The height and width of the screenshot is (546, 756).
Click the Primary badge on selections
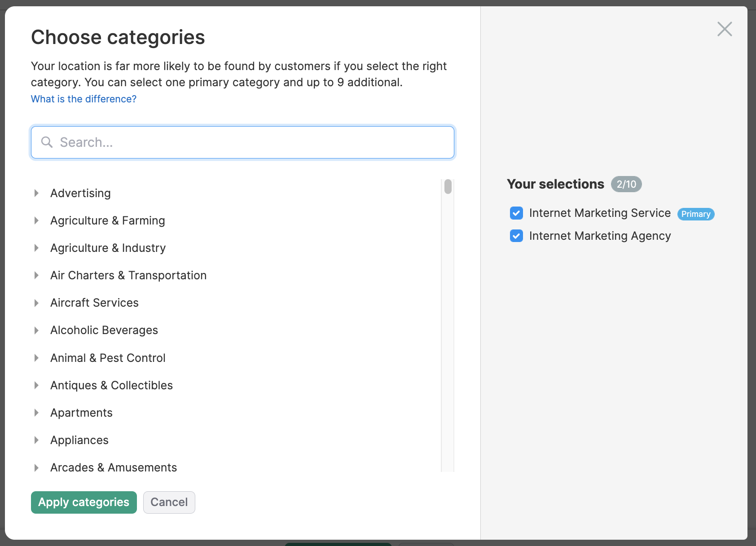coord(695,214)
